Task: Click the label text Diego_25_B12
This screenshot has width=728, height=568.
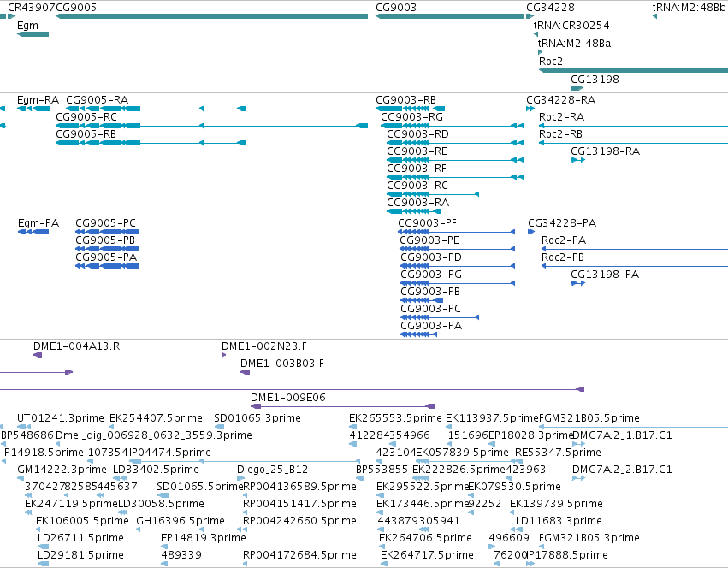Action: pyautogui.click(x=272, y=469)
